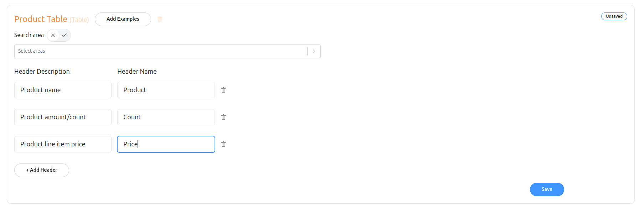Open the Select areas dropdown
Screen dimensions: 644x208
[160, 51]
